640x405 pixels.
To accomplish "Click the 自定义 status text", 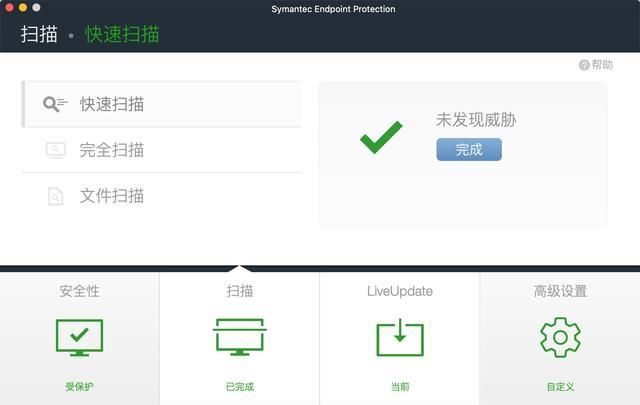I will 560,387.
